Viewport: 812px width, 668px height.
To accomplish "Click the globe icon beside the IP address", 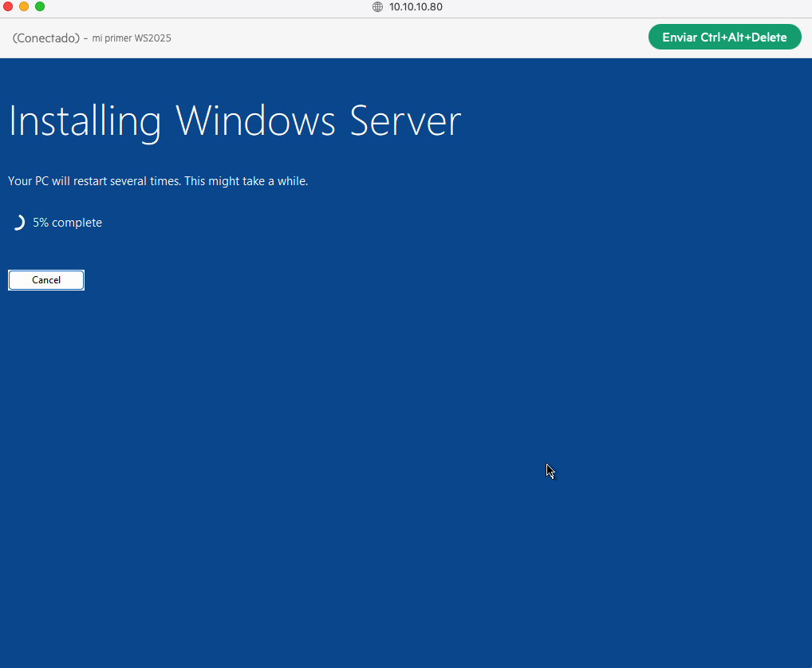I will [377, 7].
